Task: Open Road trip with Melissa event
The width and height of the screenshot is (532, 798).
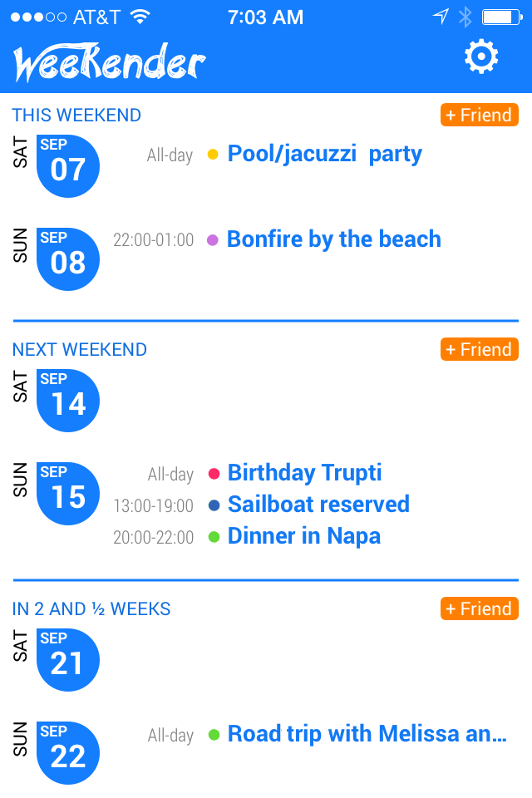Action: (367, 734)
